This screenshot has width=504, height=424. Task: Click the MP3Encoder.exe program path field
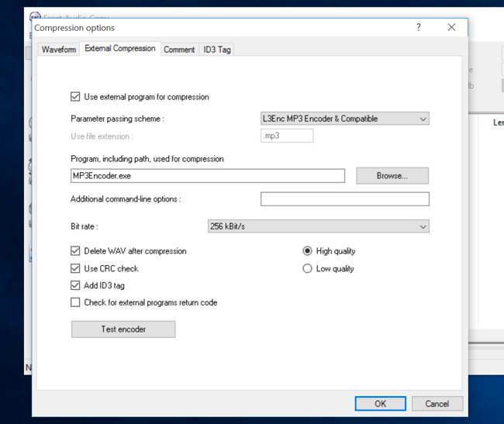(x=208, y=176)
